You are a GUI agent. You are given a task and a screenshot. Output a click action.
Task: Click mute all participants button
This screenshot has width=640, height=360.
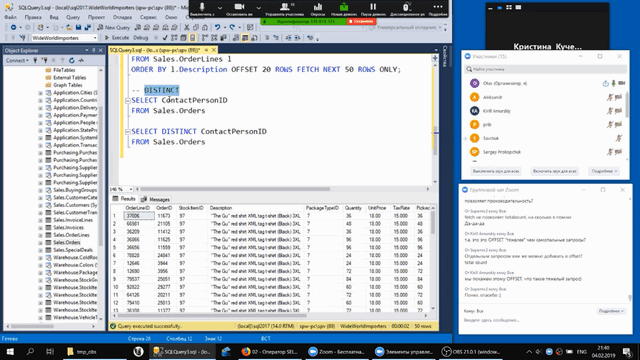click(496, 171)
